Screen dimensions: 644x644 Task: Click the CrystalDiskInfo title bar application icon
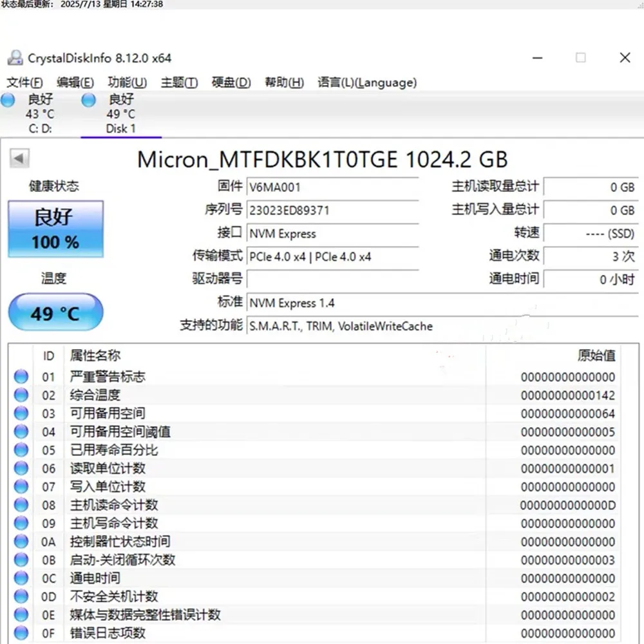pyautogui.click(x=14, y=57)
